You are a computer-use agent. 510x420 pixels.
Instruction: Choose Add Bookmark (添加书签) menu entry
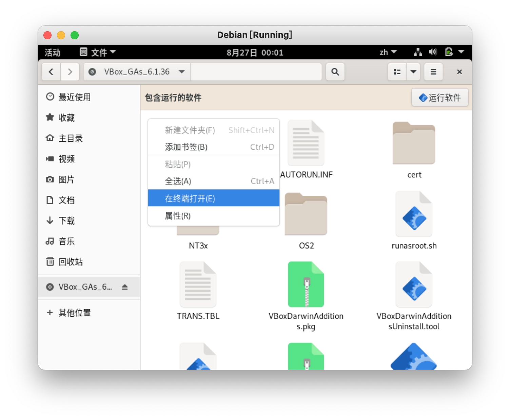tap(214, 147)
